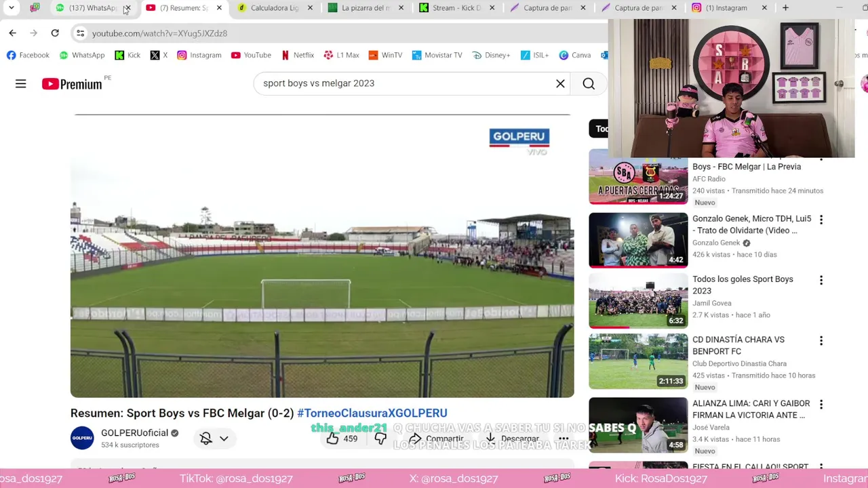Close the Calculadora Liga tab

(x=310, y=7)
